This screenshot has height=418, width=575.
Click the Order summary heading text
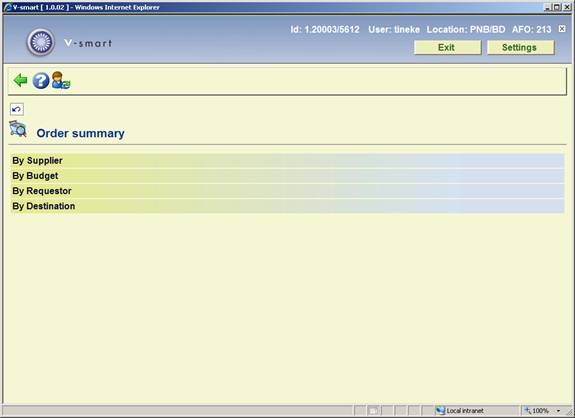(x=80, y=133)
